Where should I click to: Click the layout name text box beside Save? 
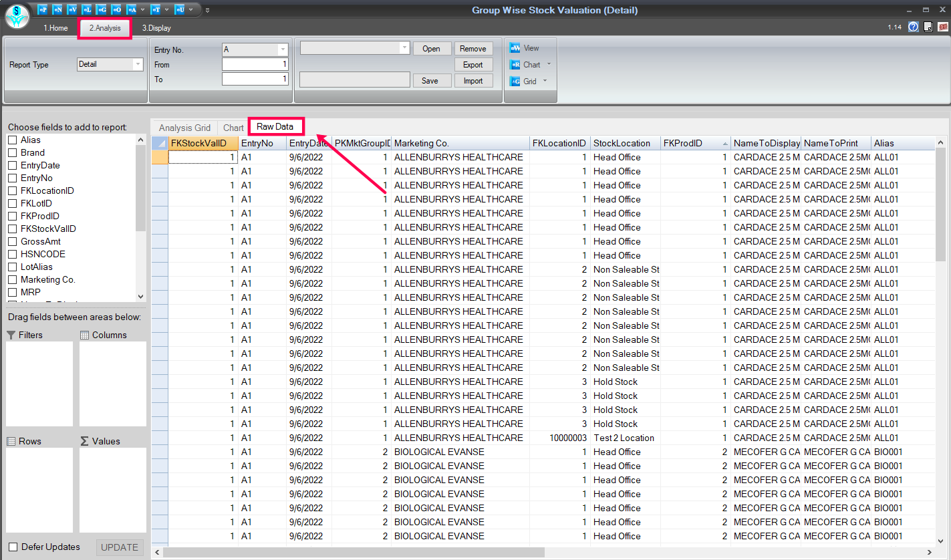(354, 80)
